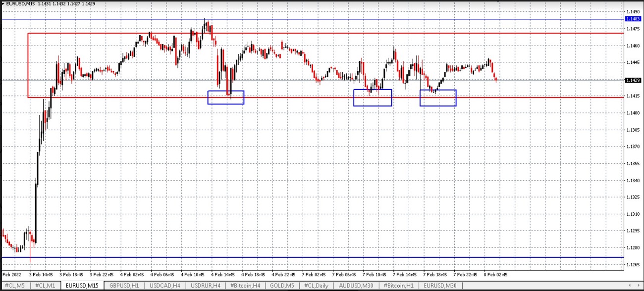Select the #CL,Daily chart tab
Viewport: 644px width, 291px height.
pyautogui.click(x=316, y=286)
